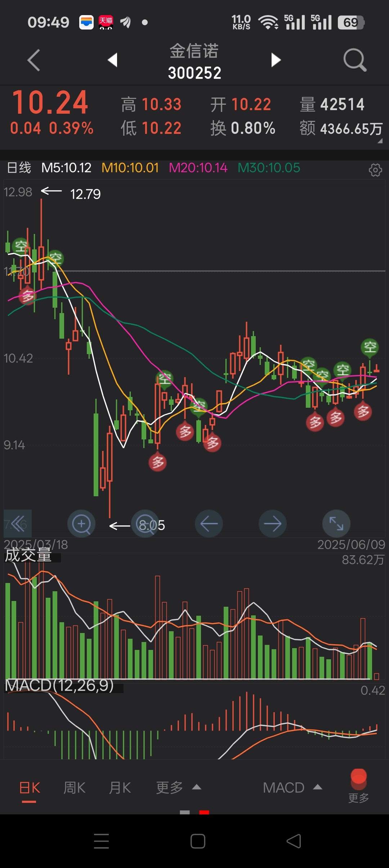389x868 pixels.
Task: Tap the open value 开 10.22
Action: [241, 104]
